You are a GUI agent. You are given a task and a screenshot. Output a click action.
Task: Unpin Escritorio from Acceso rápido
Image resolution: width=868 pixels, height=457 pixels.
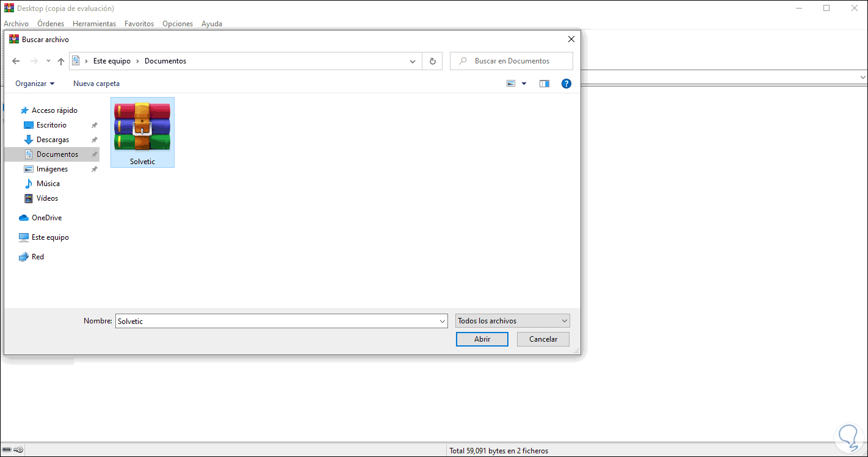coord(94,124)
